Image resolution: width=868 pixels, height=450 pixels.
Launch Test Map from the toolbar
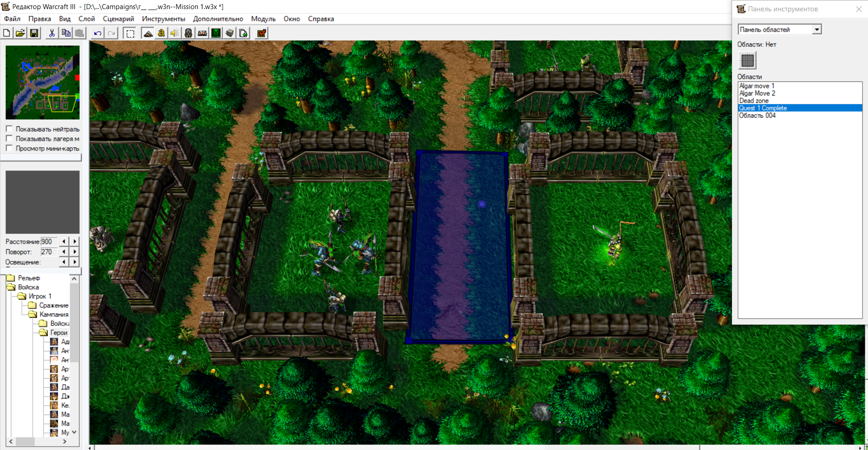tap(261, 33)
